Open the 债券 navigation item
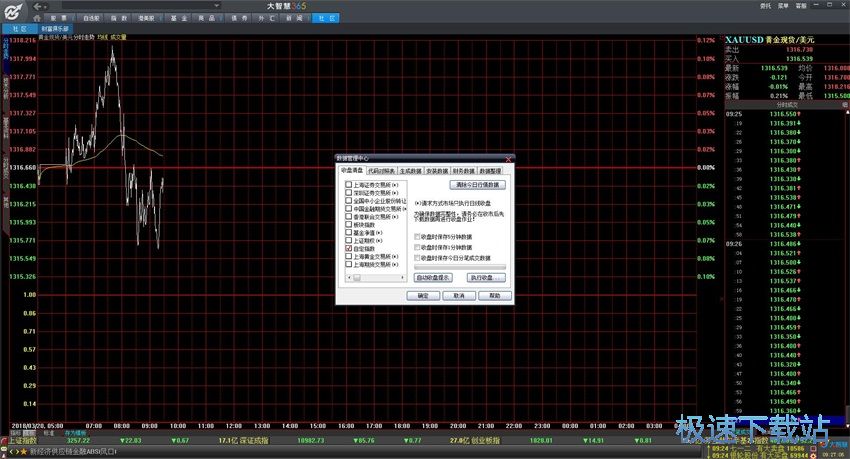 pos(239,18)
